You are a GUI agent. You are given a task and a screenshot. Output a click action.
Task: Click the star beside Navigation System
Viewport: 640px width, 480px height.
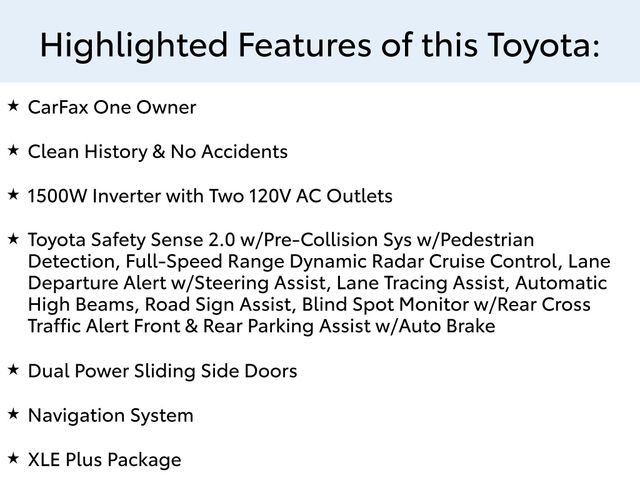13,414
